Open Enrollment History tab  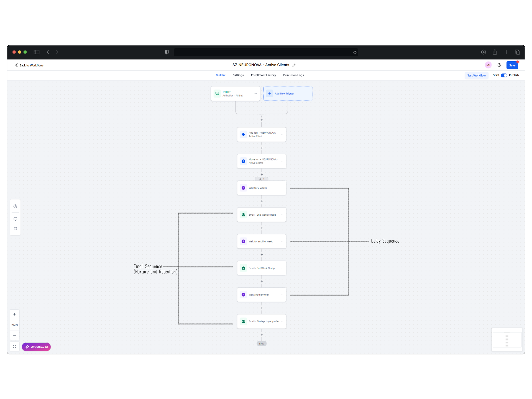coord(263,75)
